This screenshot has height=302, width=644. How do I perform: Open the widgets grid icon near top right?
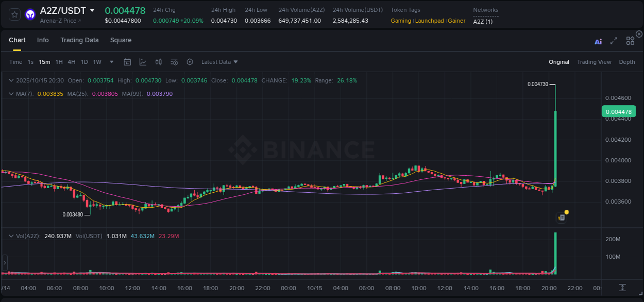pos(630,41)
